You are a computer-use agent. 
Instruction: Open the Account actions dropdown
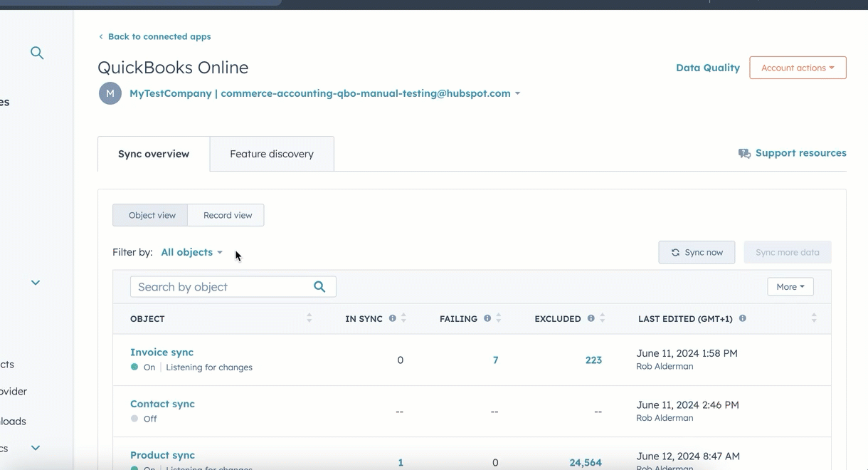click(798, 68)
